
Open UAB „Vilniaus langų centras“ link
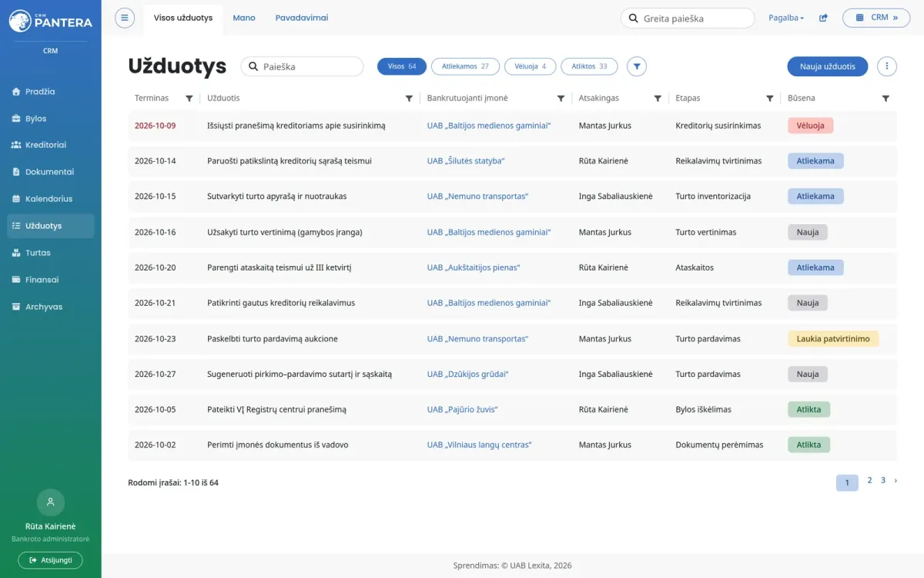480,445
